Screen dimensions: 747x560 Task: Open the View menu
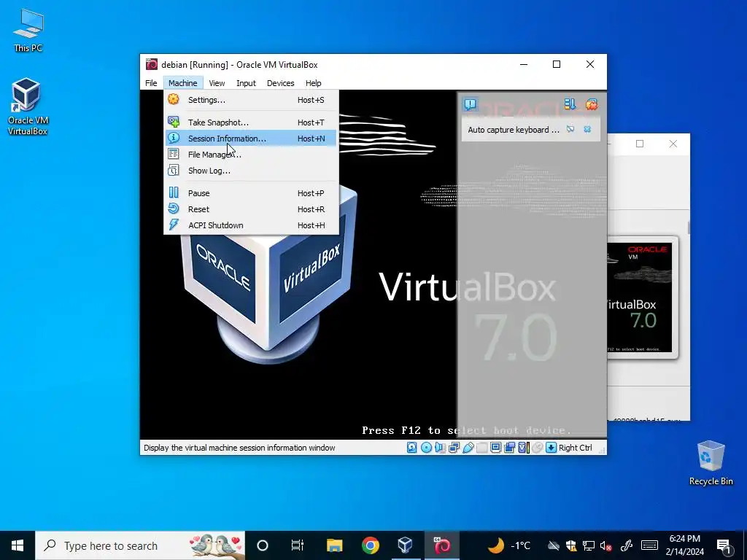tap(217, 83)
